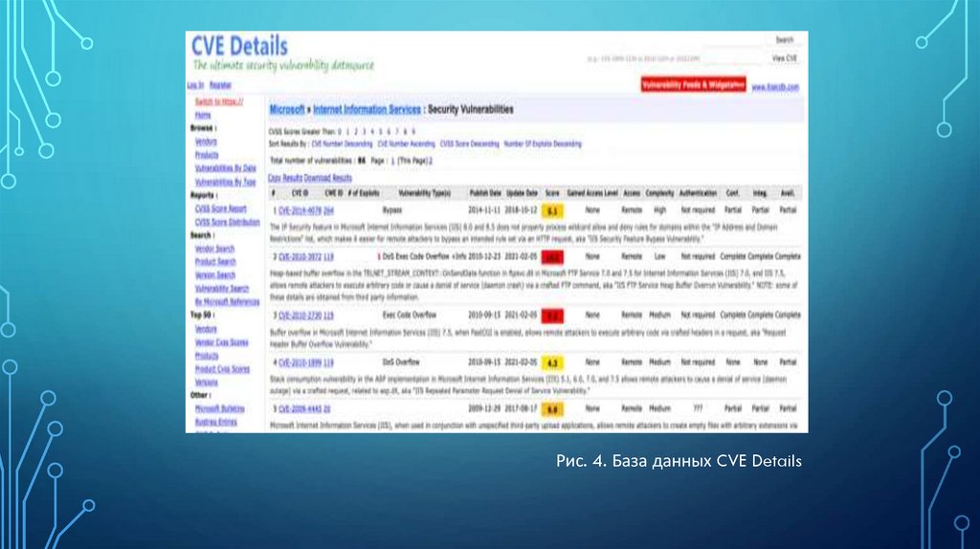Click the Publish Date column header
This screenshot has height=549, width=980.
(485, 193)
